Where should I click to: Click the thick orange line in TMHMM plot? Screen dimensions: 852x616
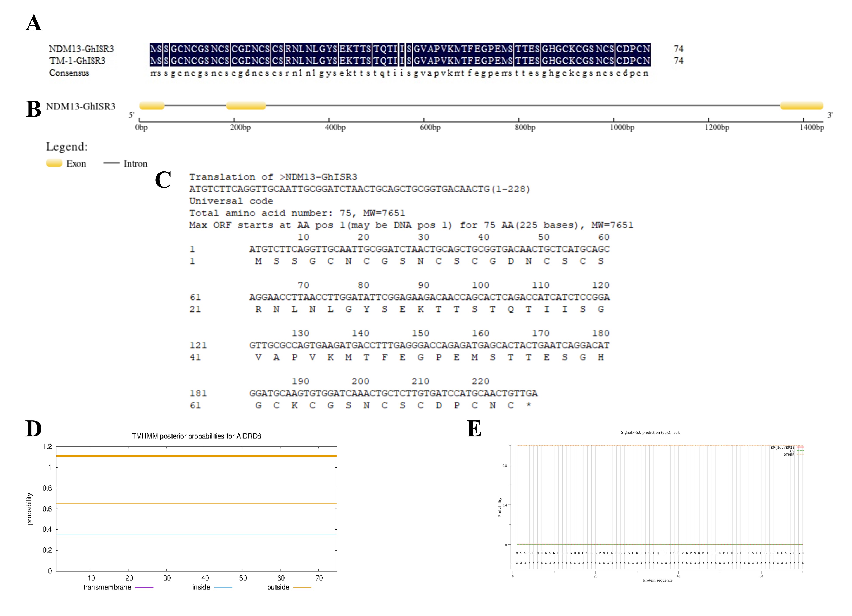(196, 456)
